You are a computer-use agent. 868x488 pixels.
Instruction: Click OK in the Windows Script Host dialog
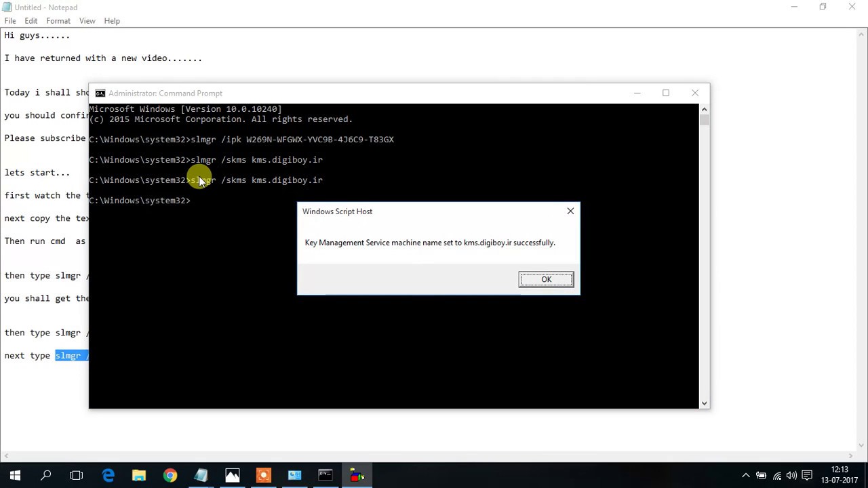click(546, 279)
